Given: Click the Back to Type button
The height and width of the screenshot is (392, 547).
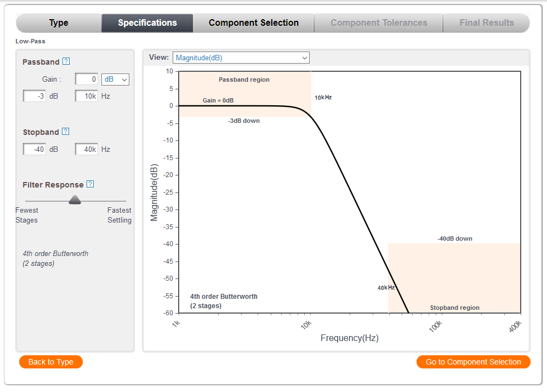Looking at the screenshot, I should point(50,362).
